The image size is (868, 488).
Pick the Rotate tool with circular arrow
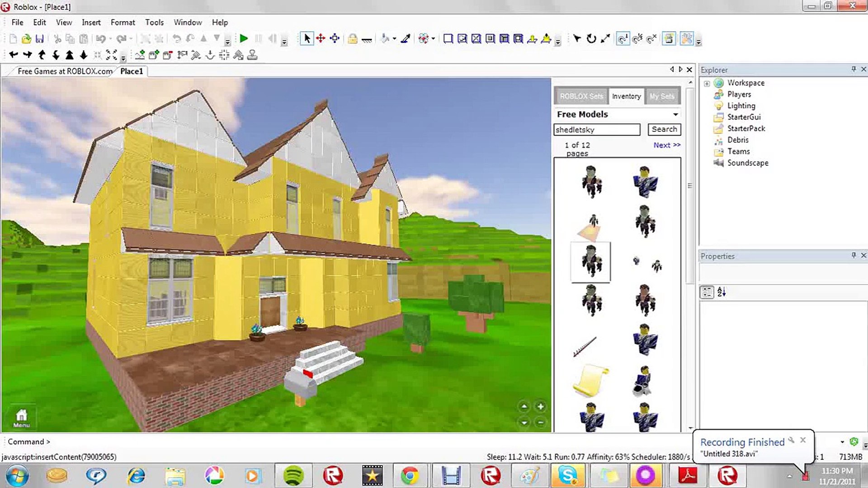click(x=591, y=39)
